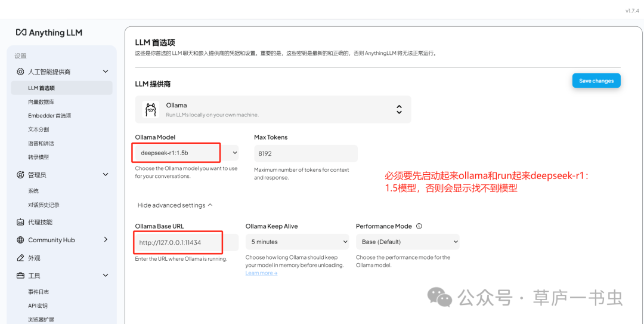Collapse the 人工智能提供商 section chevron

click(x=106, y=72)
